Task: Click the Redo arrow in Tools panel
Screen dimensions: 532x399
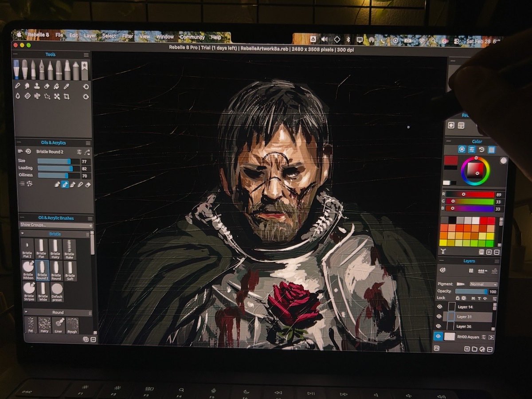Action: tap(86, 97)
